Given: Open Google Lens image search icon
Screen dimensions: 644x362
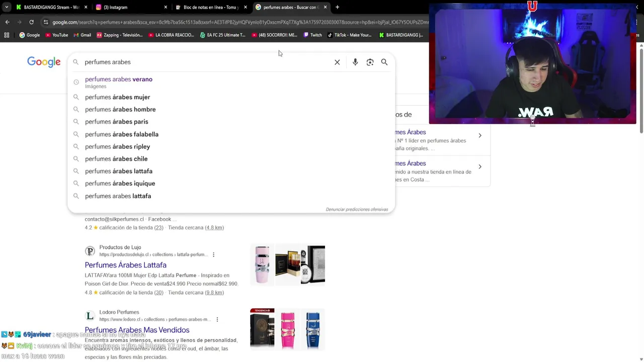Looking at the screenshot, I should pos(370,62).
